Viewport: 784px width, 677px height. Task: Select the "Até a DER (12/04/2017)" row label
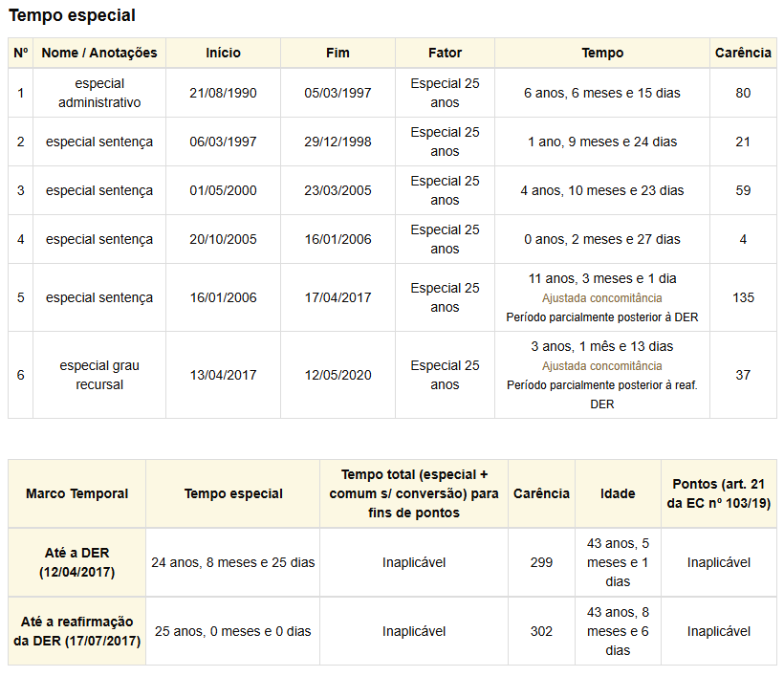click(x=77, y=562)
